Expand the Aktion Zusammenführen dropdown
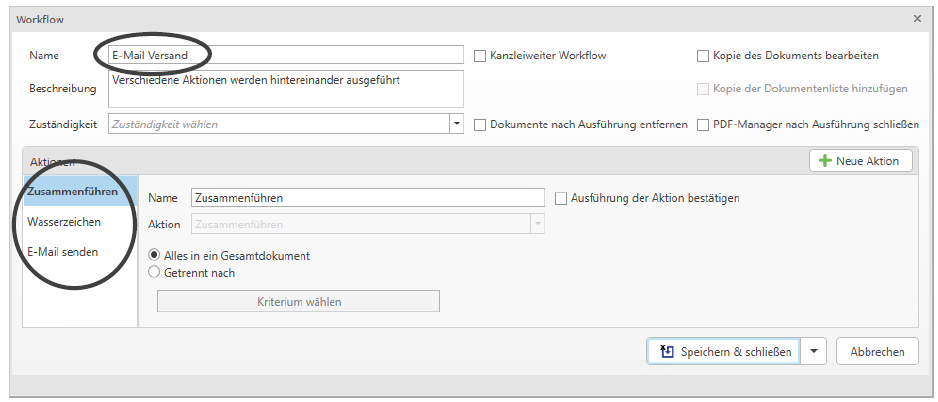938x402 pixels. click(x=537, y=224)
